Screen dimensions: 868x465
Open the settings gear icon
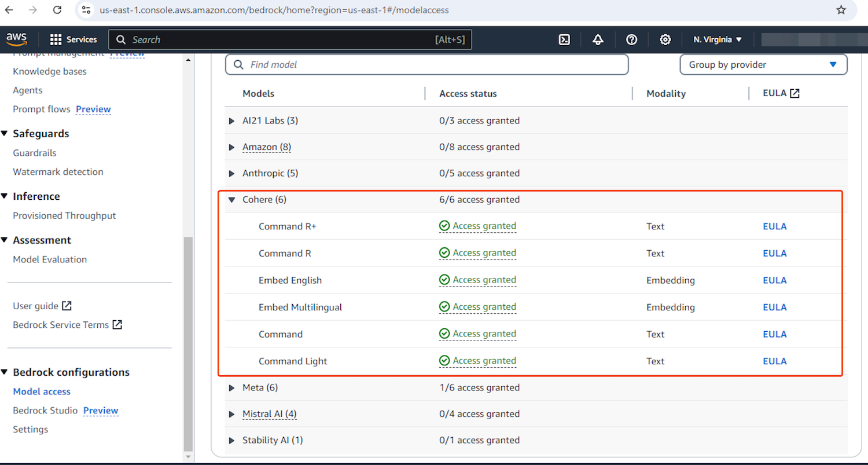[x=665, y=39]
